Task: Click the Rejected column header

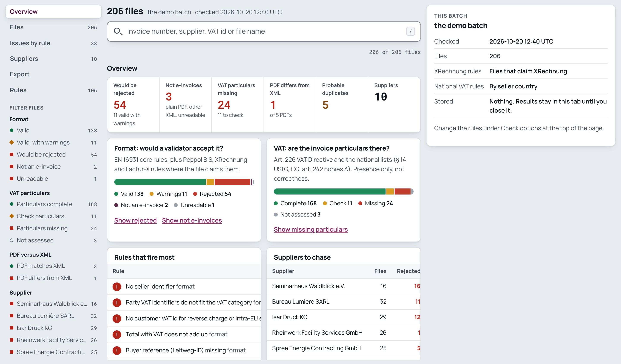Action: click(x=408, y=271)
